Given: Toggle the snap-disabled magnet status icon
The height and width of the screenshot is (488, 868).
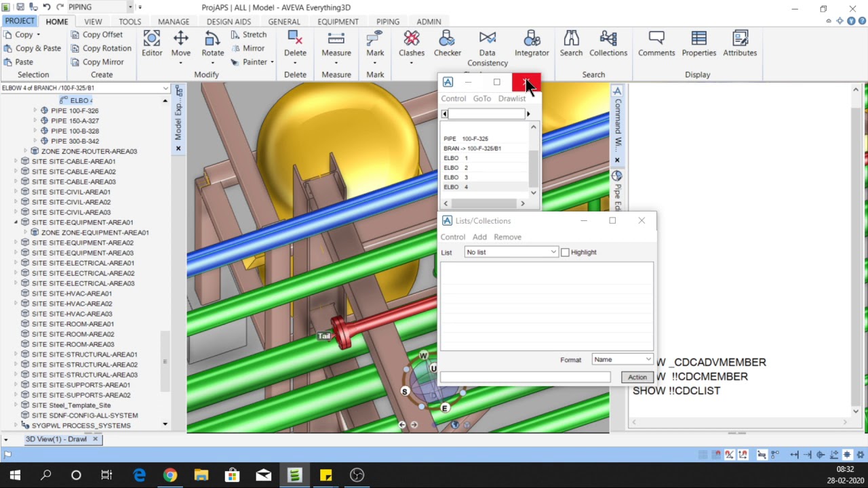Looking at the screenshot, I should point(729,455).
